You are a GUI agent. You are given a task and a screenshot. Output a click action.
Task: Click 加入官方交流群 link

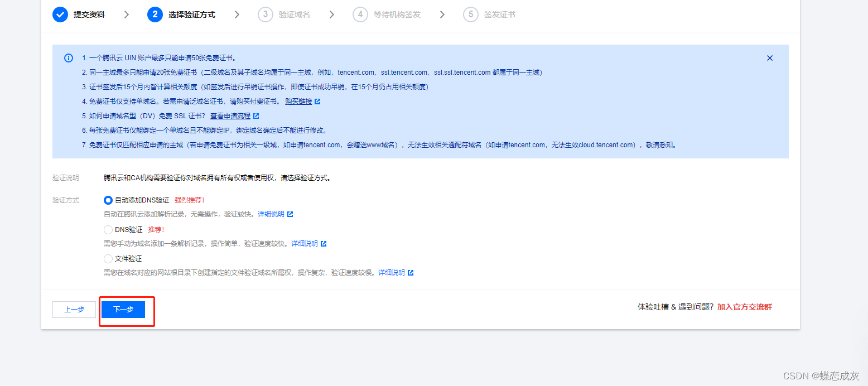click(x=745, y=307)
